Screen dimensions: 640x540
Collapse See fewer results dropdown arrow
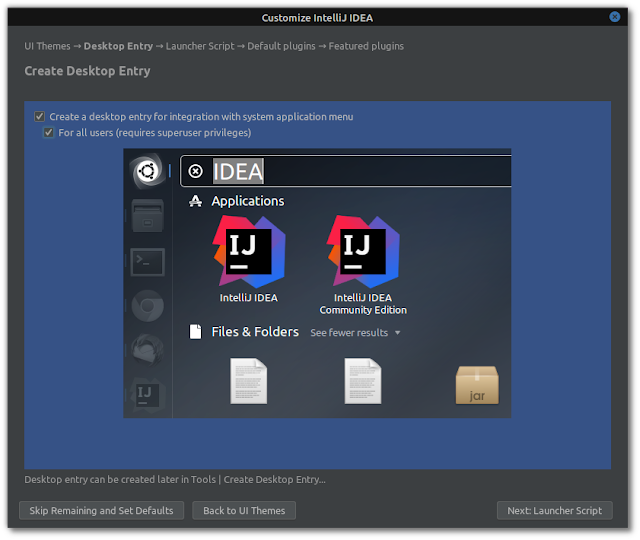(398, 333)
